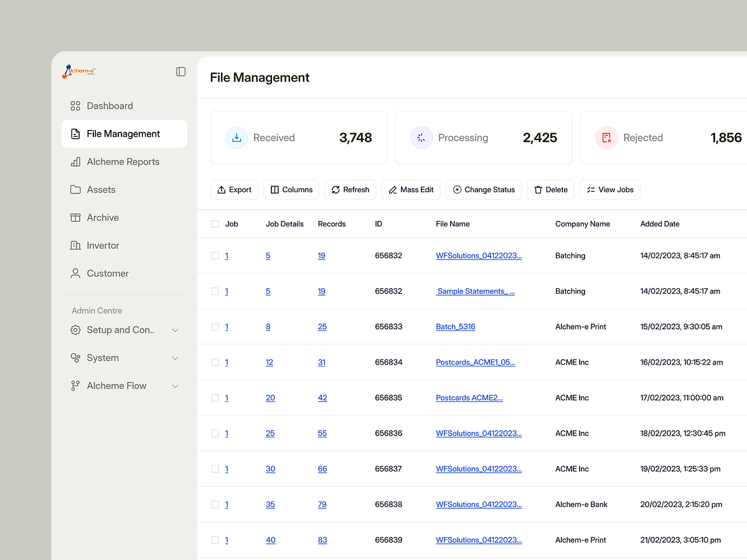The width and height of the screenshot is (747, 560).
Task: Click the Assets folder icon
Action: (x=75, y=190)
